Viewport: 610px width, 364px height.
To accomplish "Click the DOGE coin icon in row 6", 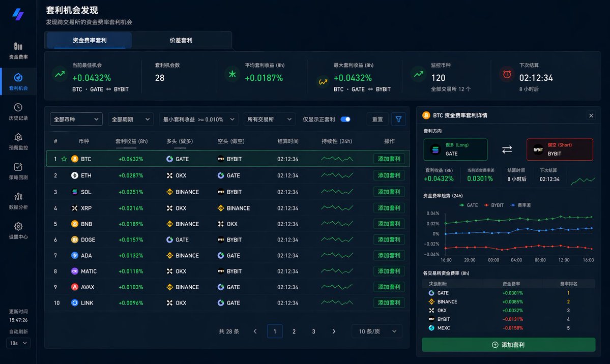I will [75, 239].
